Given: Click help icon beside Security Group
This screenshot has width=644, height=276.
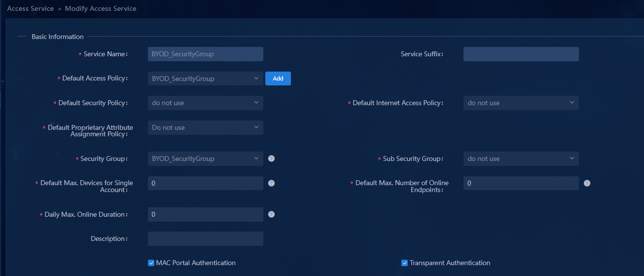Looking at the screenshot, I should tap(271, 158).
